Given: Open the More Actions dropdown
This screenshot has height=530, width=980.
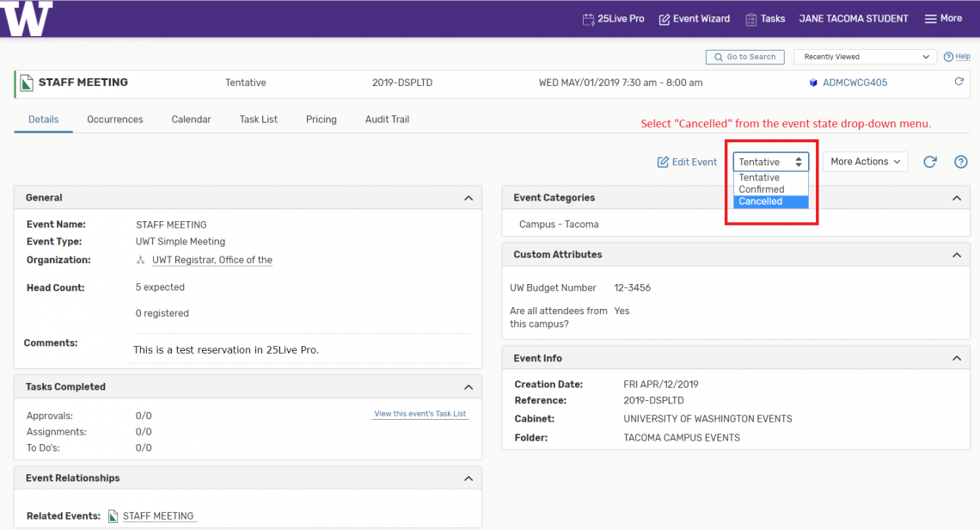Looking at the screenshot, I should click(865, 162).
